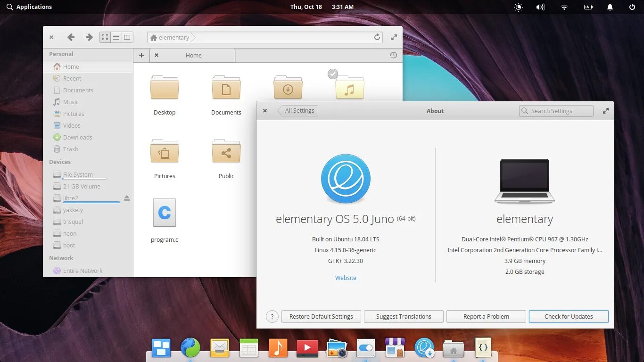Select the Documents folder icon
The width and height of the screenshot is (644, 362).
tap(226, 88)
